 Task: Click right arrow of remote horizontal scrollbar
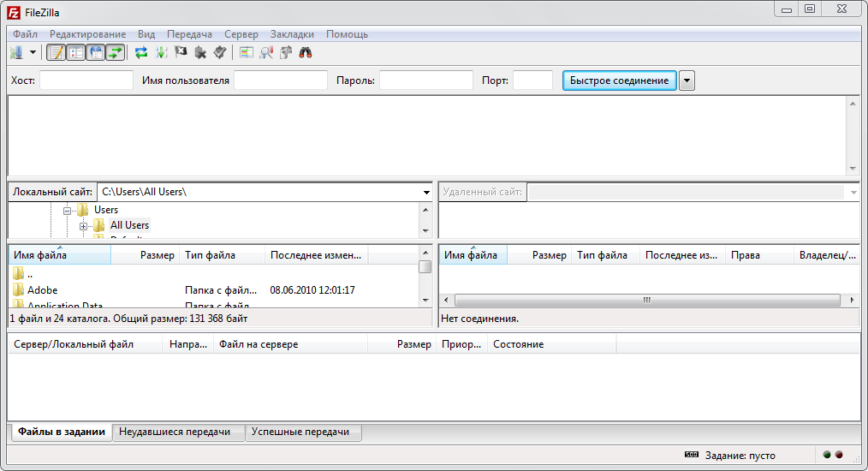pos(852,300)
